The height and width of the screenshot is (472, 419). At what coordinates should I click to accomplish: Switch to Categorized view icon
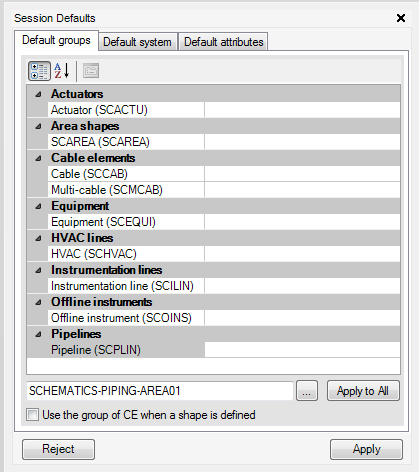(39, 71)
